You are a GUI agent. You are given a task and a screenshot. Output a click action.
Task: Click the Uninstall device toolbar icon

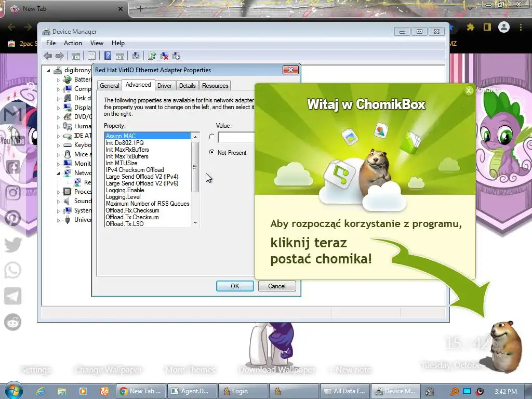coord(164,56)
